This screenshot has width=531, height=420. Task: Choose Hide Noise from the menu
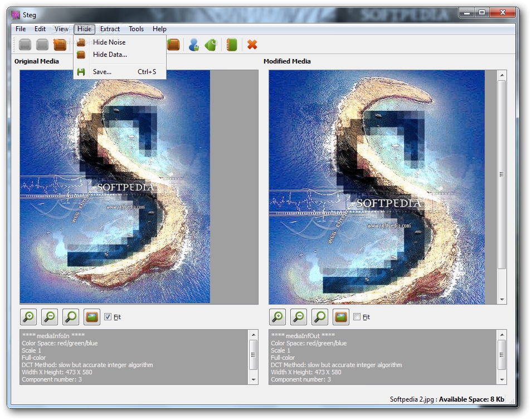tap(120, 42)
